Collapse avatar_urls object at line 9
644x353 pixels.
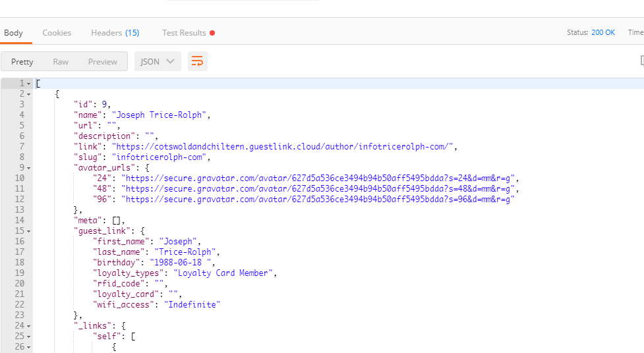[29, 169]
